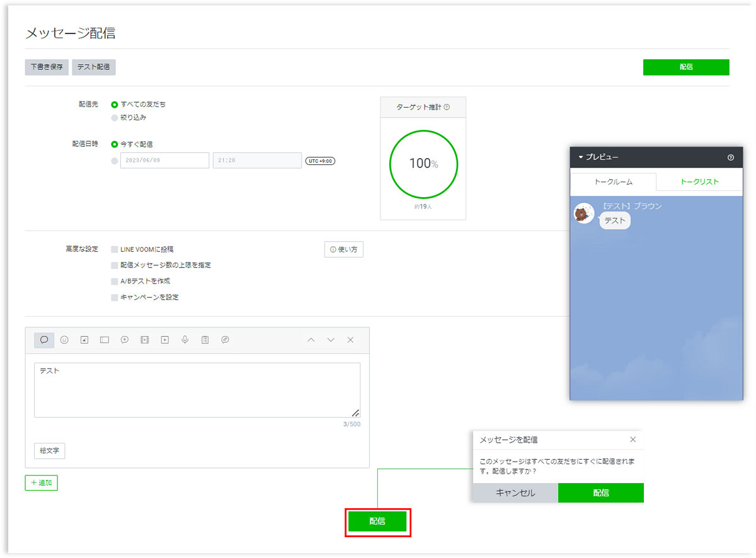Click the message text area containing テスト
756x558 pixels.
click(x=197, y=390)
